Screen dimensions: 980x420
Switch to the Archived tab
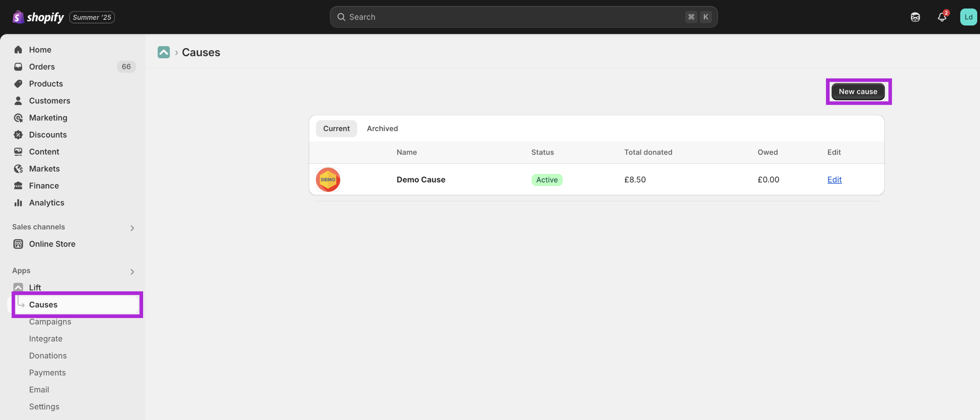click(x=382, y=128)
